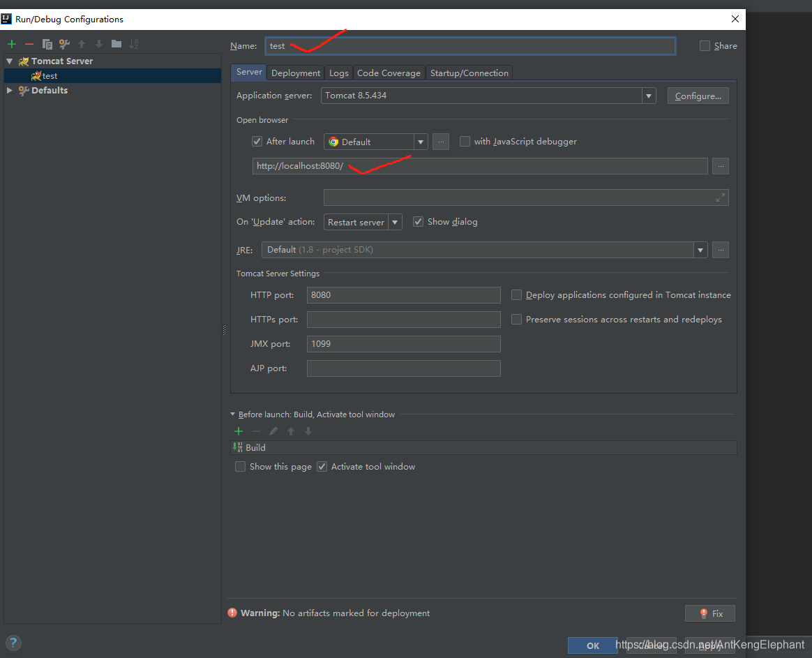
Task: Move Before launch task up
Action: point(291,431)
